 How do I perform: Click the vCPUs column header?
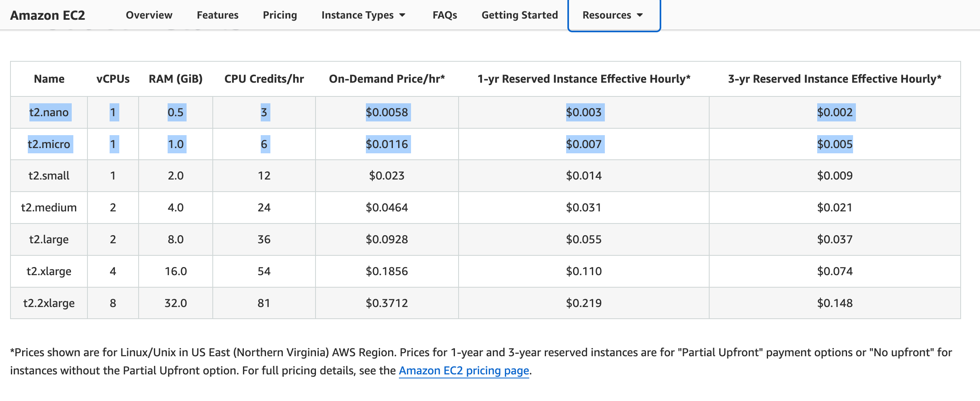pyautogui.click(x=113, y=79)
